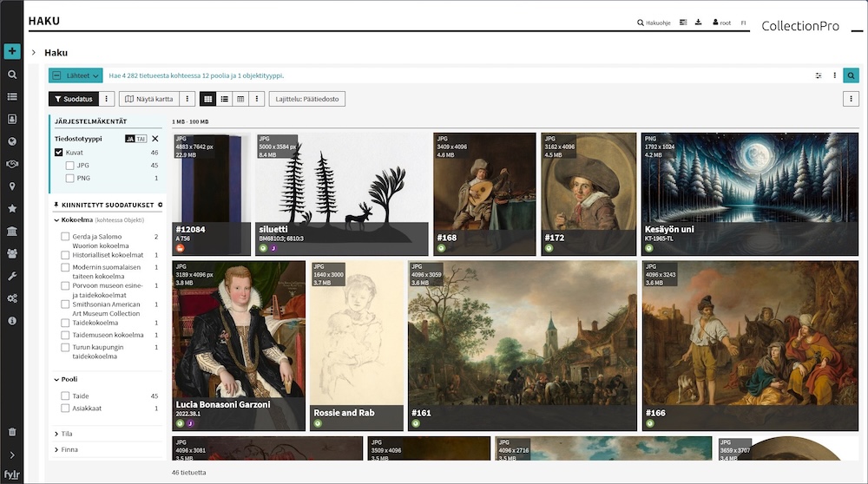Click the star favorites icon in sidebar
Viewport: 868px width, 484px height.
tap(11, 208)
